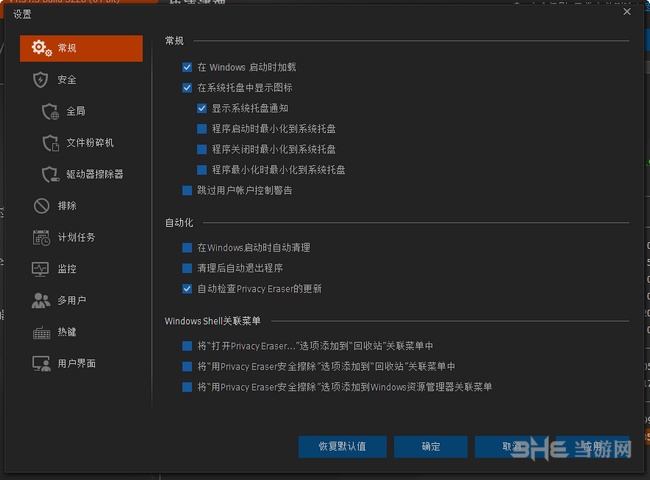Click the 确定 button
The width and height of the screenshot is (650, 480).
[431, 446]
